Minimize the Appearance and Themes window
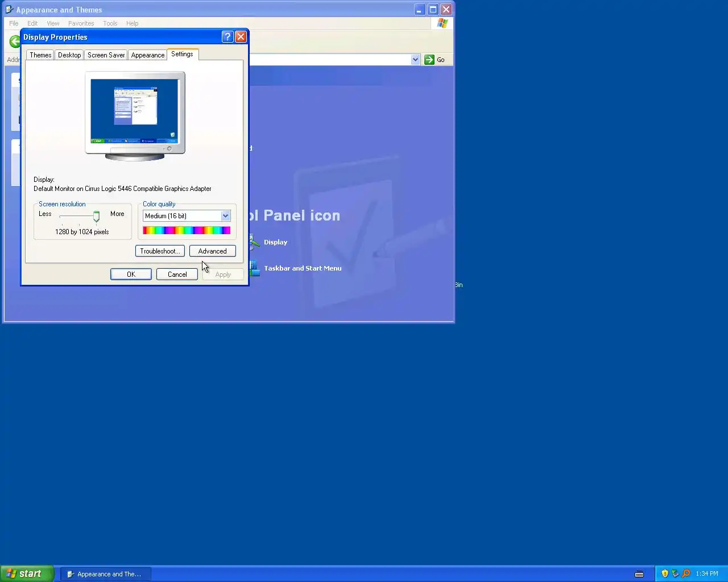 (x=419, y=10)
